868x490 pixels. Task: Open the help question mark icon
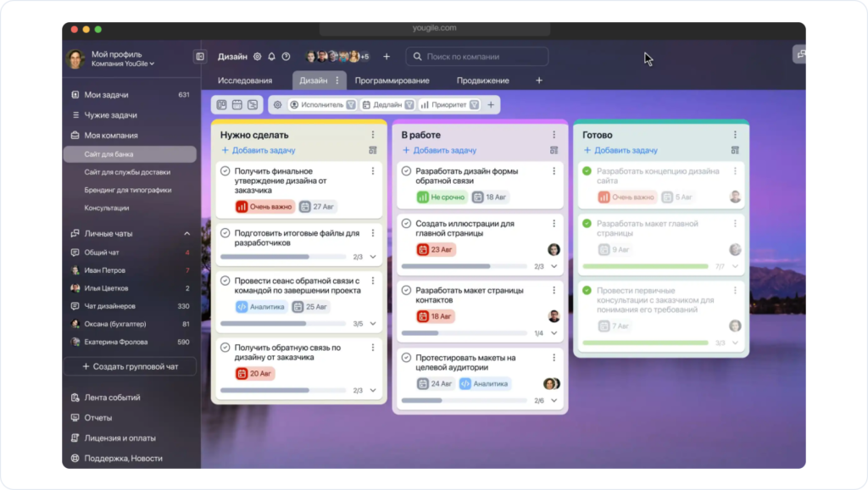tap(287, 57)
